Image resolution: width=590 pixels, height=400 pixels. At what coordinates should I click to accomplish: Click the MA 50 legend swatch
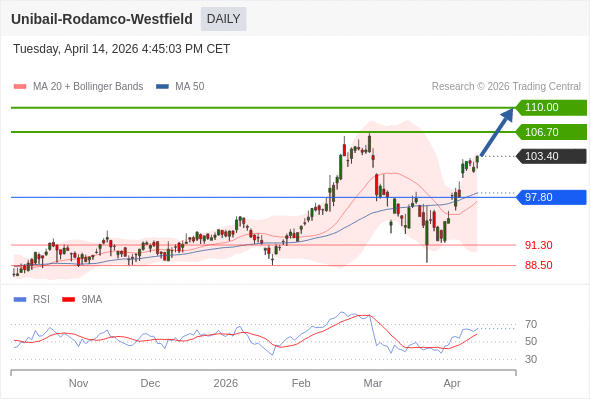[162, 87]
